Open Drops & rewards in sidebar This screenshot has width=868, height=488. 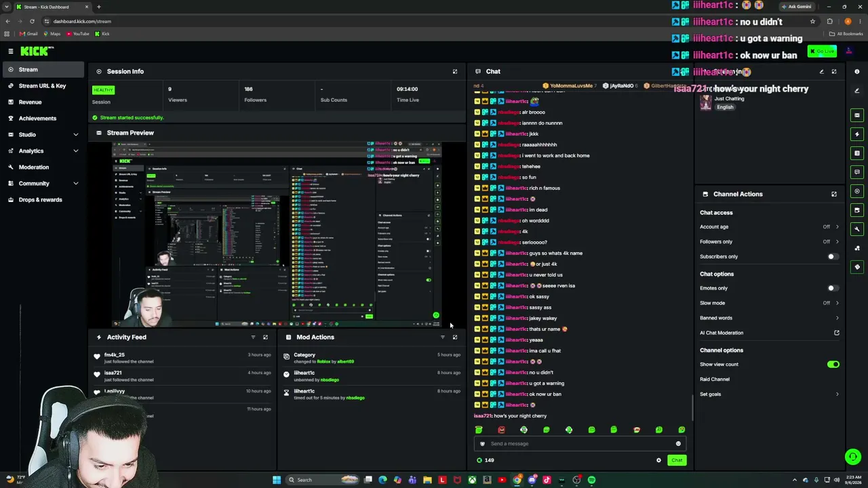(42, 200)
